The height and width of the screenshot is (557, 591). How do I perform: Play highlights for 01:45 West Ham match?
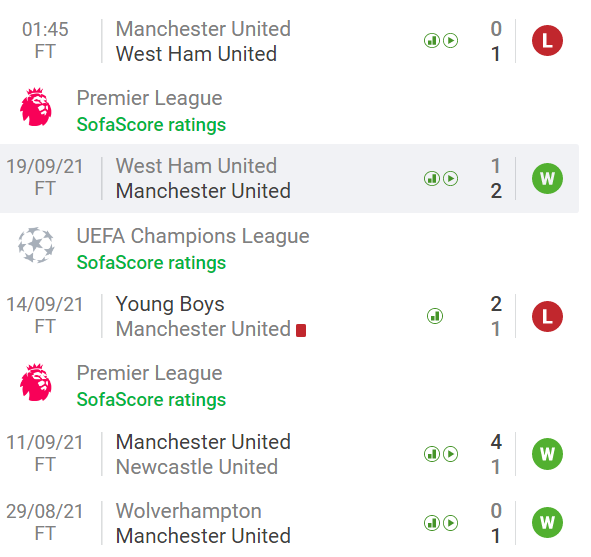(x=450, y=41)
